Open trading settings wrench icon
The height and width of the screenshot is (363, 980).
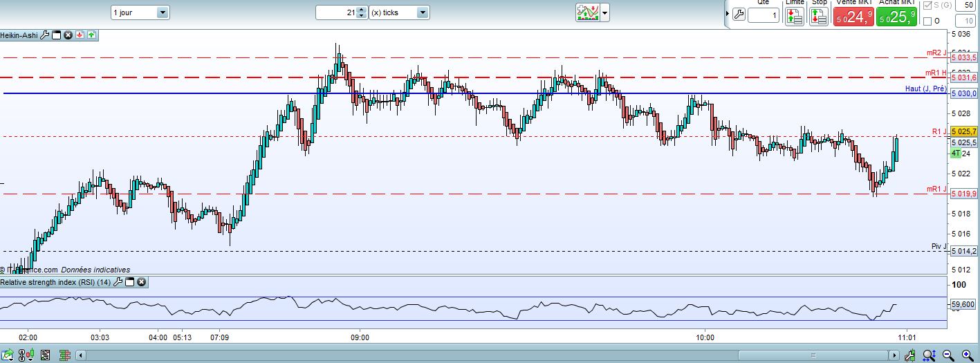click(x=739, y=15)
